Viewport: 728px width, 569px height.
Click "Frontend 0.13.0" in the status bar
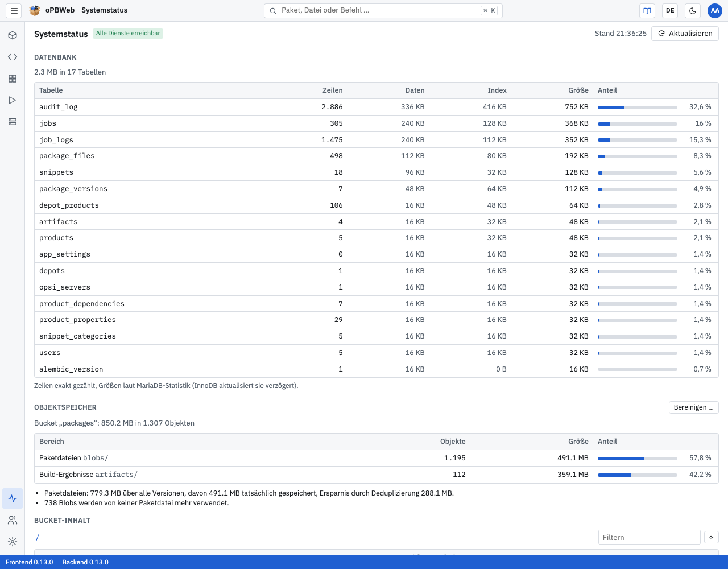click(30, 562)
